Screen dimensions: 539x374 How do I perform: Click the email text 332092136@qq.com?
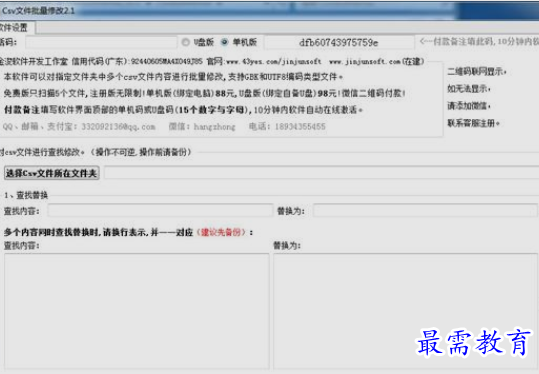click(118, 126)
